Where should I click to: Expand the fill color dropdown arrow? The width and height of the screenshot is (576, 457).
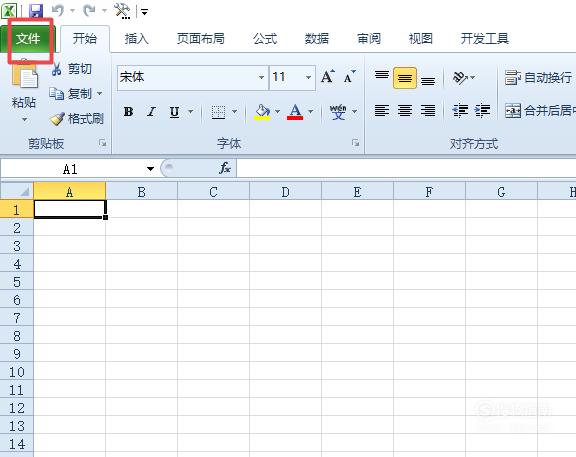click(277, 112)
